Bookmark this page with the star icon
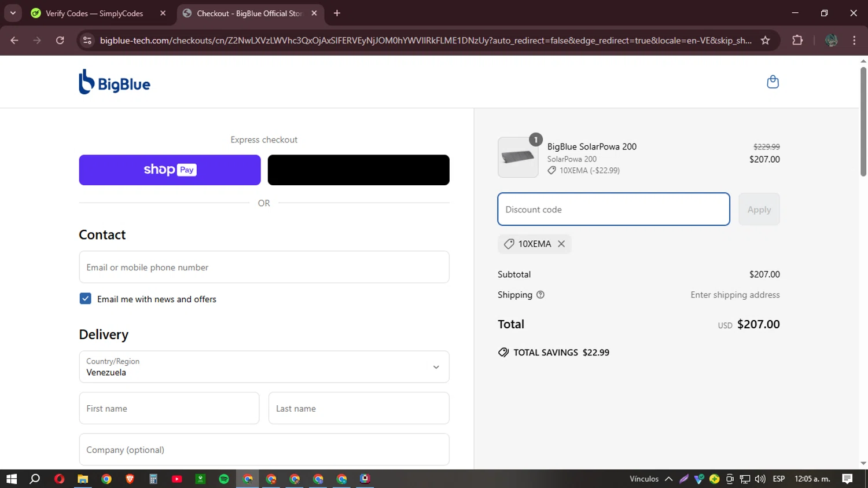The height and width of the screenshot is (488, 868). [766, 40]
